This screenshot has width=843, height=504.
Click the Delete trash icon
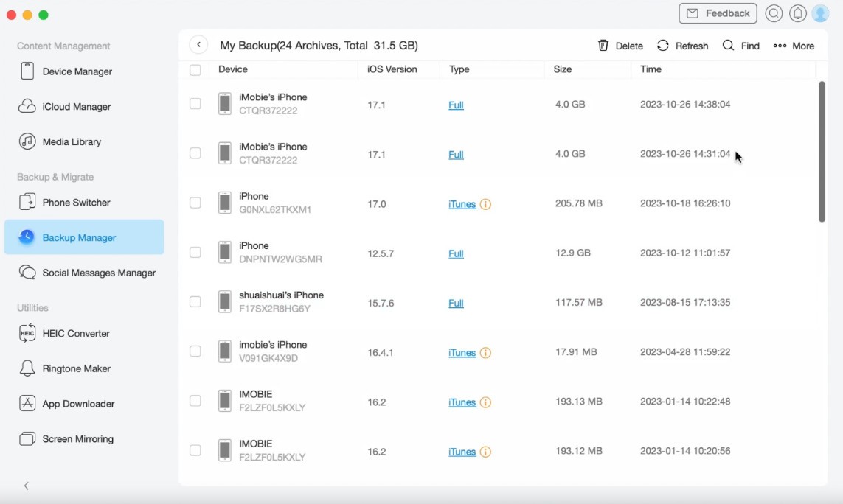pyautogui.click(x=603, y=46)
